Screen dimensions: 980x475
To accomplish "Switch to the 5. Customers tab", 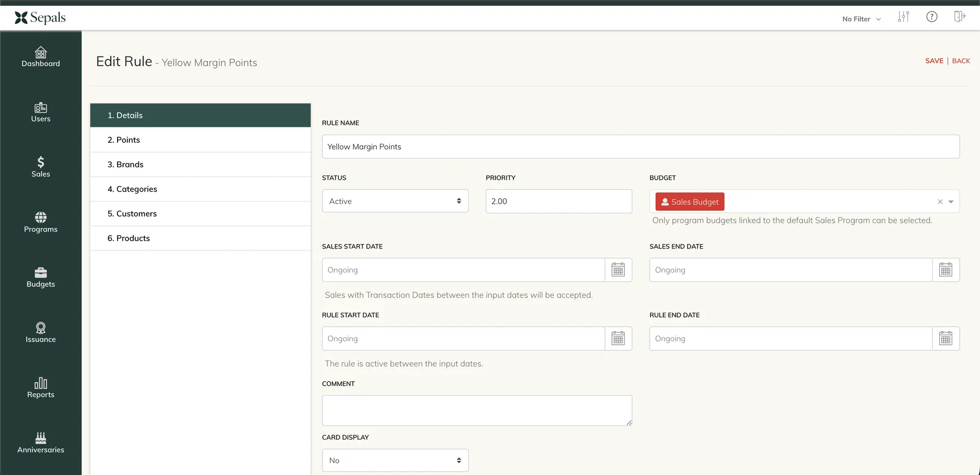I will coord(200,214).
